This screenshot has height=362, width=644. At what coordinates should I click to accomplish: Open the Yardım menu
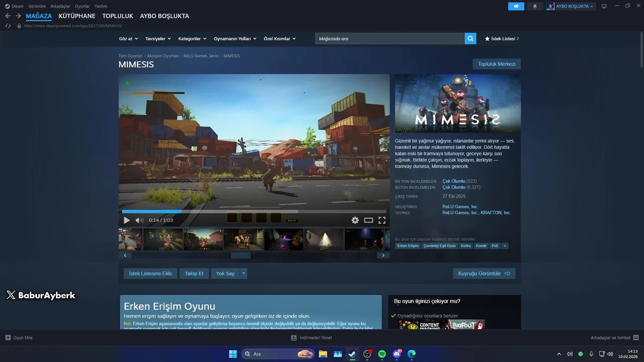[101, 7]
